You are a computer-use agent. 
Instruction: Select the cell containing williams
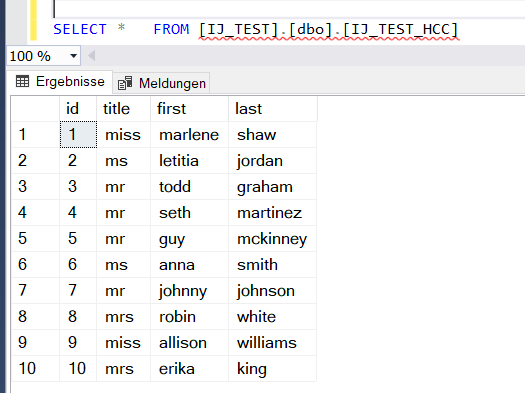pos(273,342)
